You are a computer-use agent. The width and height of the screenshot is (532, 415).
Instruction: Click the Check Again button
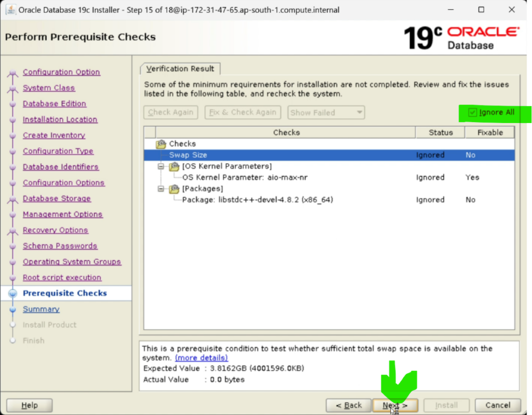(x=170, y=112)
